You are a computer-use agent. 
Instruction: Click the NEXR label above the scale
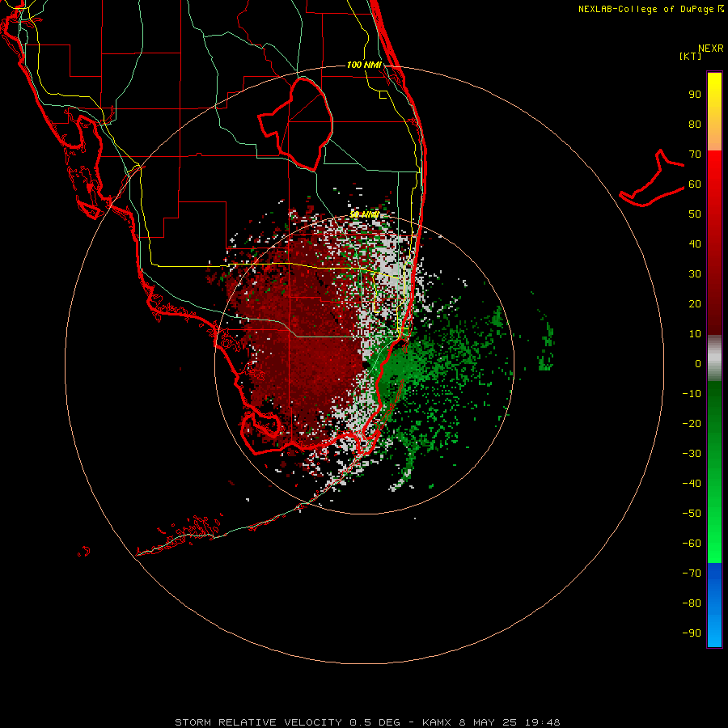[711, 49]
